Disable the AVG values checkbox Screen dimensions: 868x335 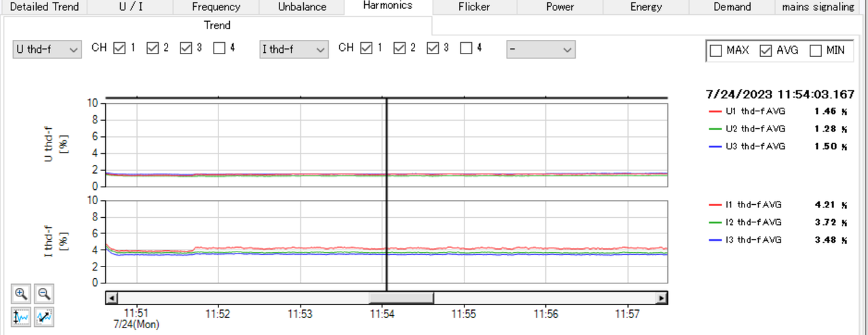click(766, 51)
